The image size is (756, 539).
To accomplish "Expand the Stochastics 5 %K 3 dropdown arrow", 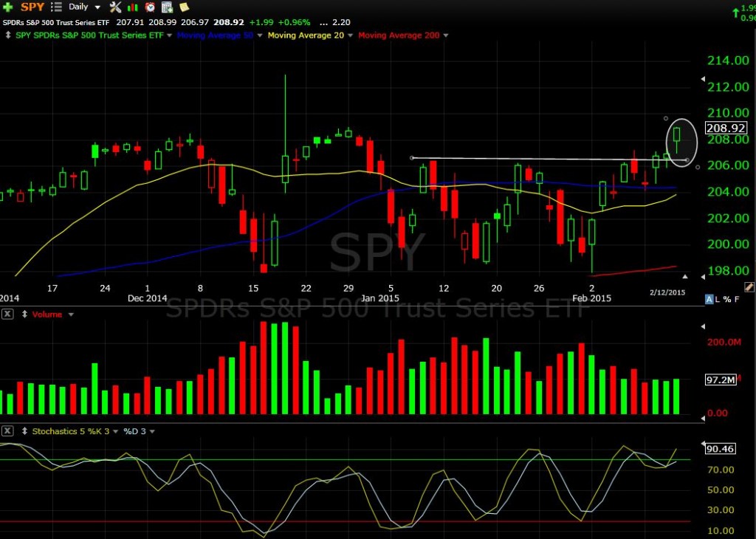I will click(x=115, y=431).
